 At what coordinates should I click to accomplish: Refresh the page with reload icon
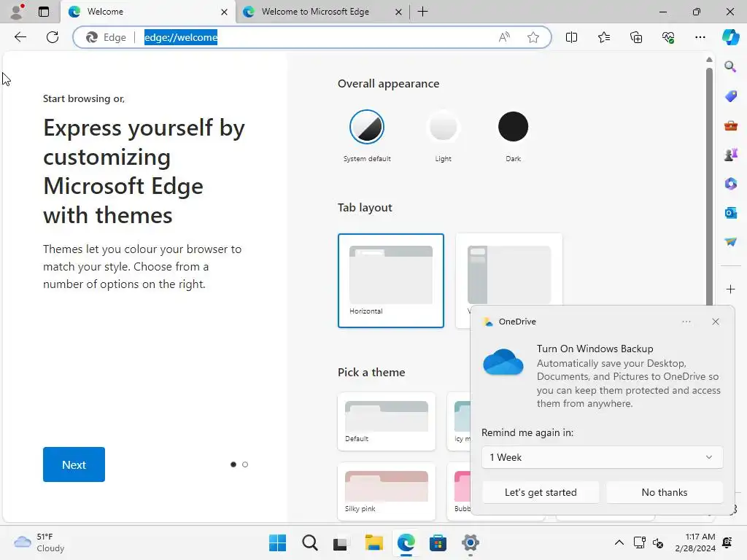(x=53, y=37)
